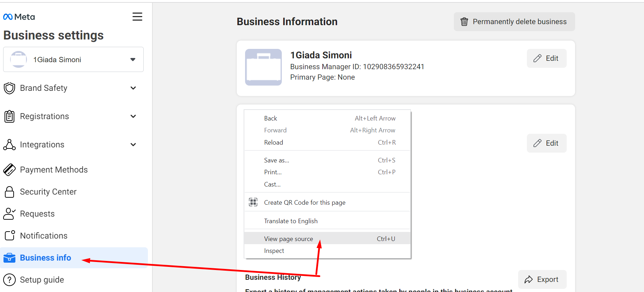Select Forward in the context menu

pos(327,130)
